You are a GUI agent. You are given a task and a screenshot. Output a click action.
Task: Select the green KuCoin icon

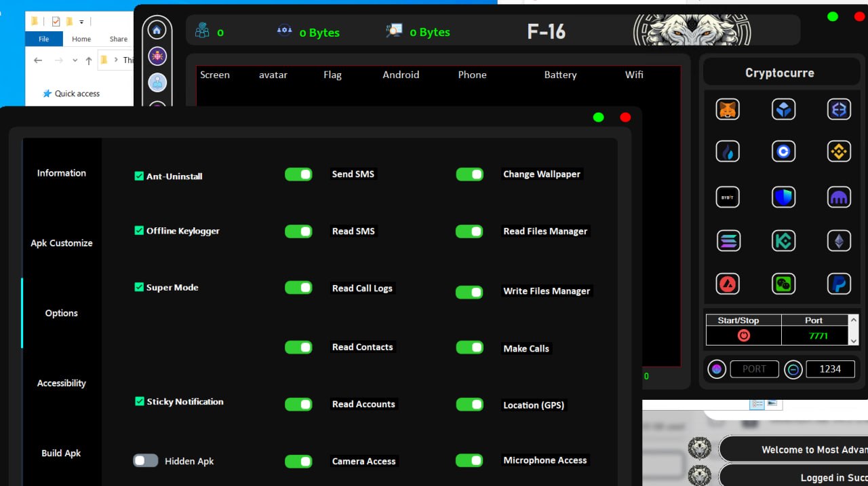pyautogui.click(x=784, y=240)
